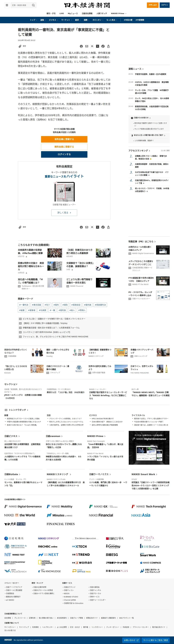
Task: Select the #中東情勢 hashtag link
Action: pos(140,20)
